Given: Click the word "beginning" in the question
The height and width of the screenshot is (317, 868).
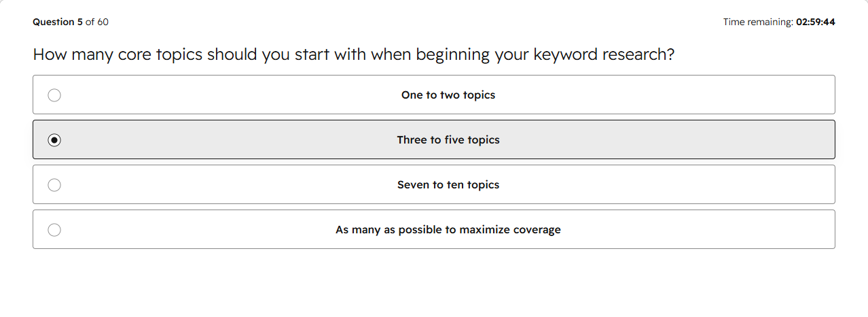Looking at the screenshot, I should tap(453, 54).
